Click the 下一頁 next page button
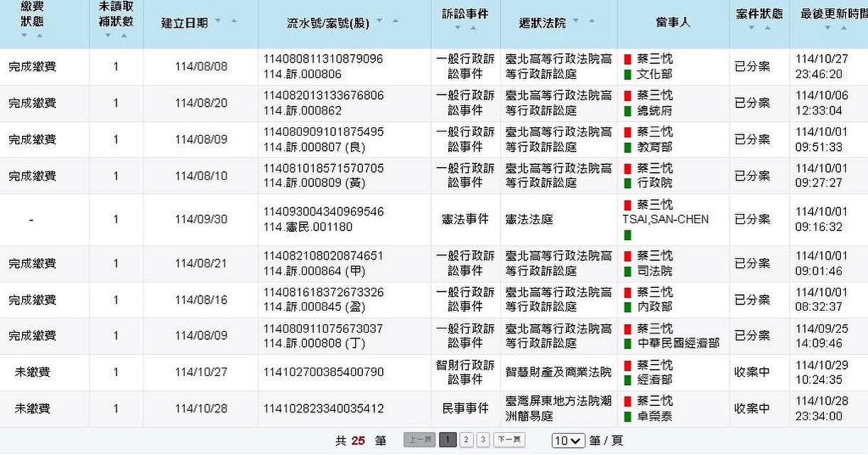 tap(509, 440)
